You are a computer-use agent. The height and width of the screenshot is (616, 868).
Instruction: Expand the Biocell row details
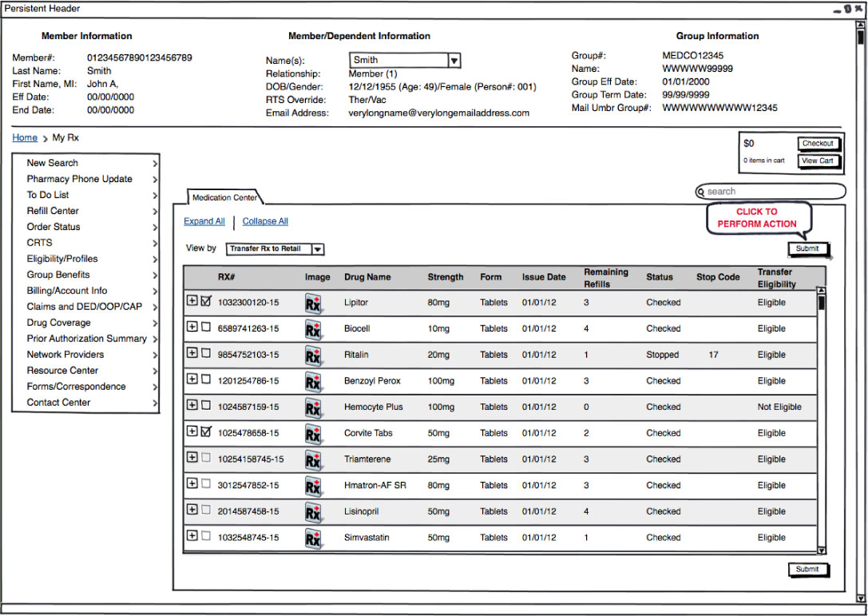point(192,326)
